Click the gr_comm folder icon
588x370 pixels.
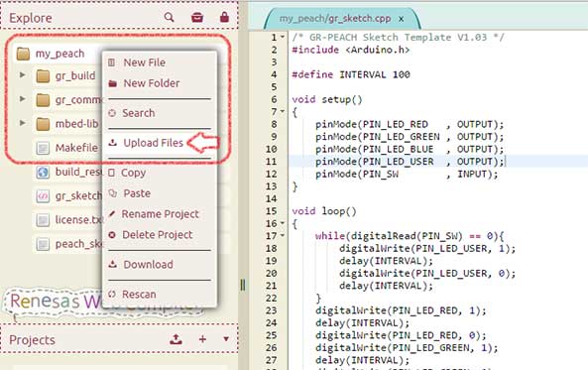pyautogui.click(x=43, y=100)
